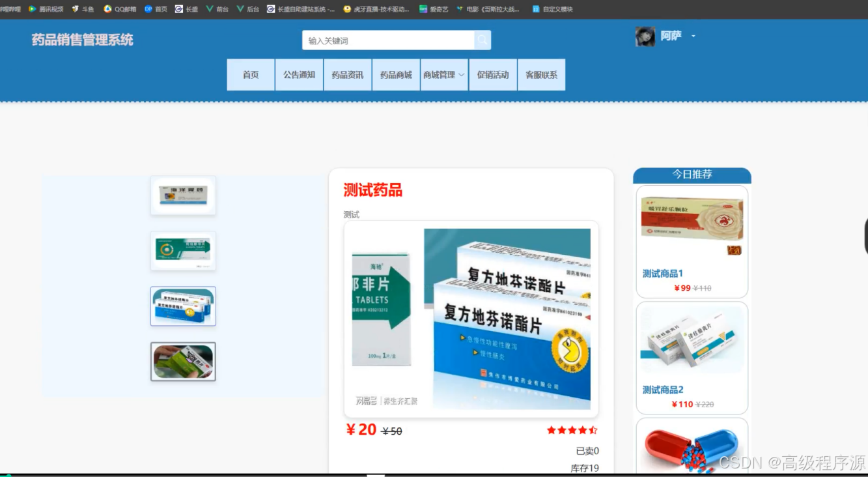Click the star rating icons
The height and width of the screenshot is (477, 868).
click(x=572, y=430)
